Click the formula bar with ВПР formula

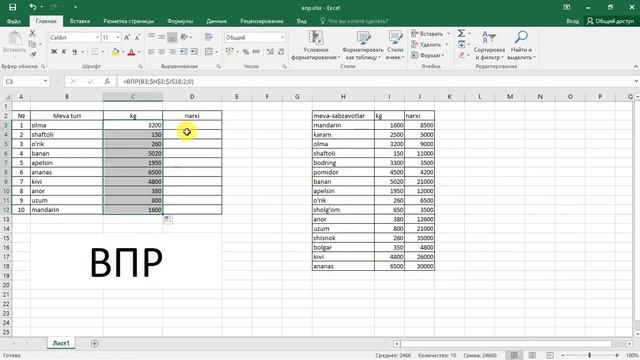pos(376,82)
